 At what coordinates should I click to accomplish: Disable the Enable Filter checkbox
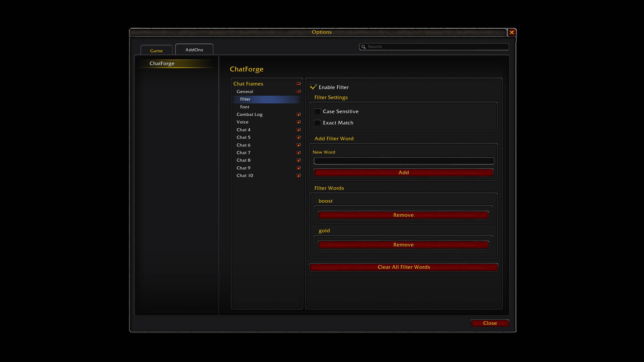pos(313,87)
